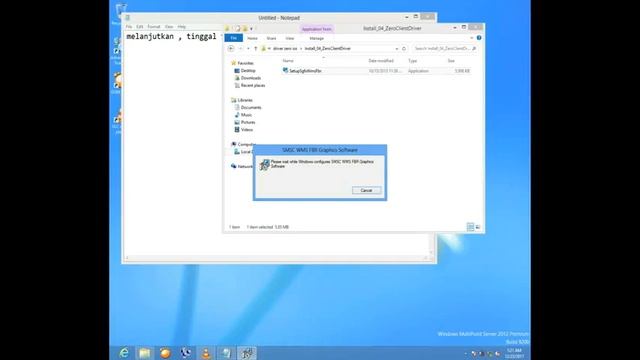
Task: Click the driver zero folder breadcrumb
Action: pos(285,49)
